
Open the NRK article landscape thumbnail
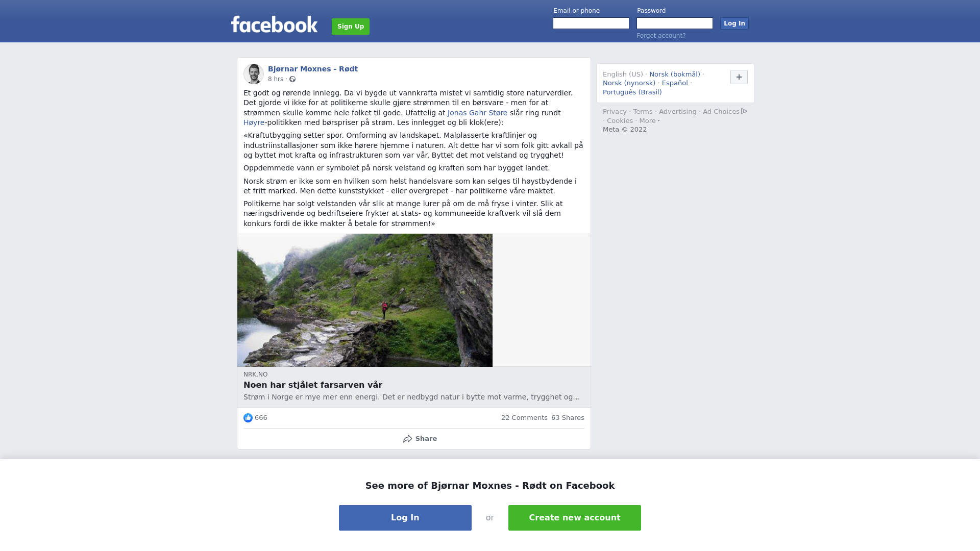click(365, 300)
